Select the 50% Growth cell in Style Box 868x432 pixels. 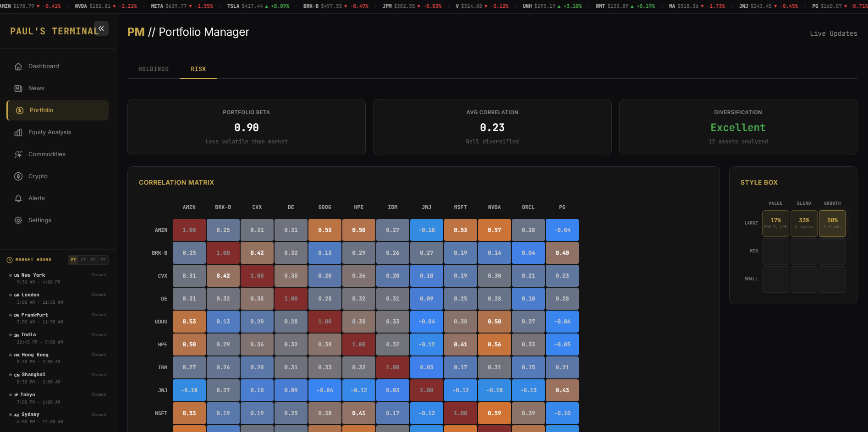point(832,223)
